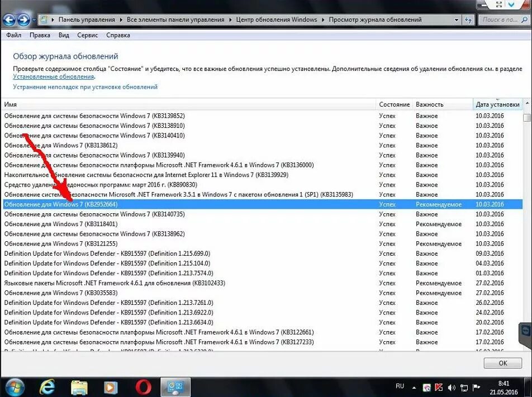
Task: Select Internet Explorer 11 cumulative update KB3139929
Action: pos(262,175)
